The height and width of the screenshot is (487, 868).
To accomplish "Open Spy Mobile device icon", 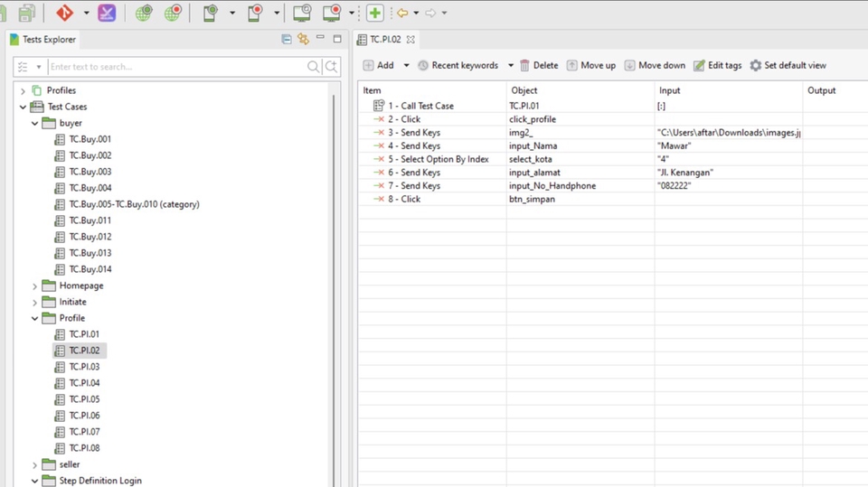I will (x=211, y=13).
